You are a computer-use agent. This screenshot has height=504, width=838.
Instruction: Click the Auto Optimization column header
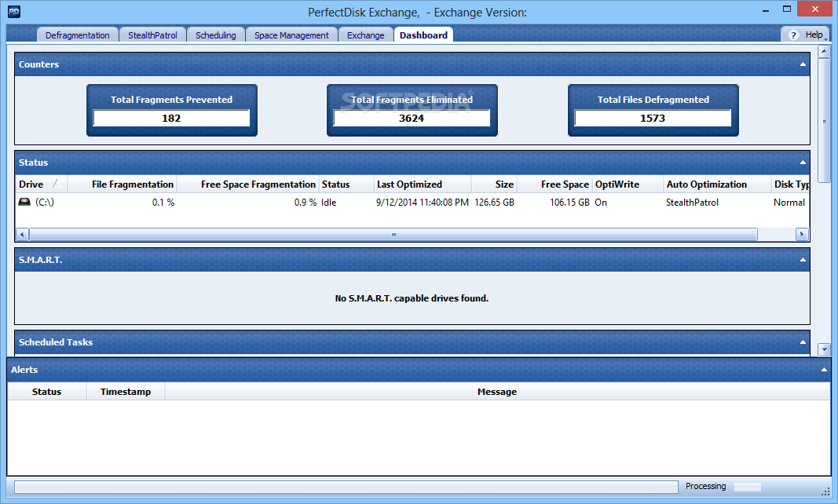click(x=717, y=184)
